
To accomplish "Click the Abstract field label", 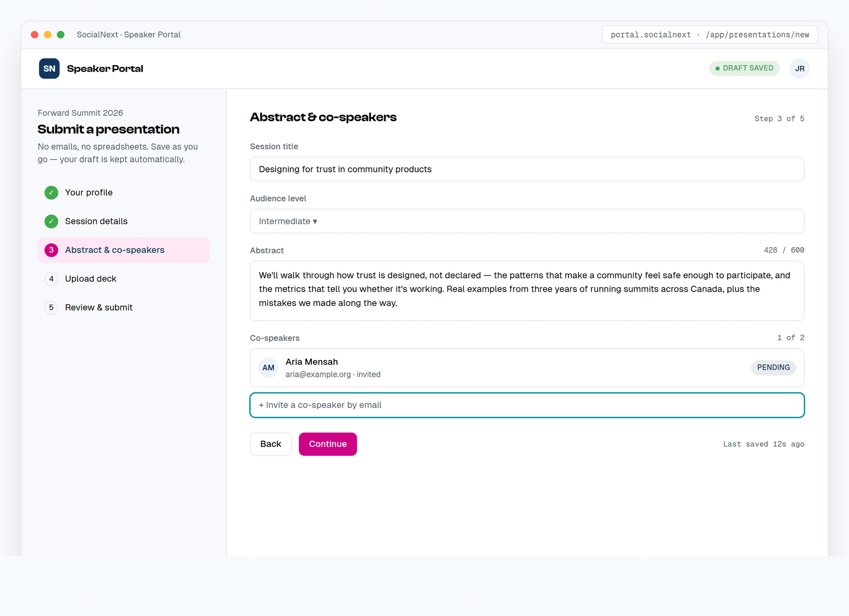I will point(267,251).
